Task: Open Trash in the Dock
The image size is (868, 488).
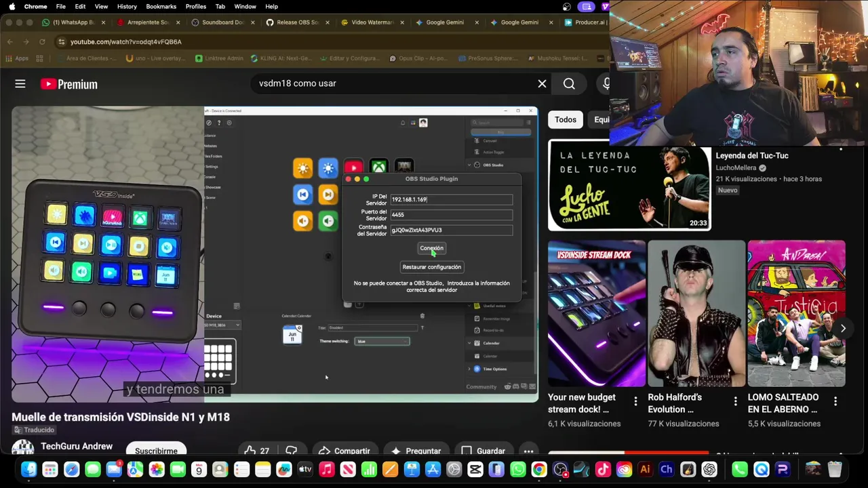Action: pyautogui.click(x=835, y=469)
